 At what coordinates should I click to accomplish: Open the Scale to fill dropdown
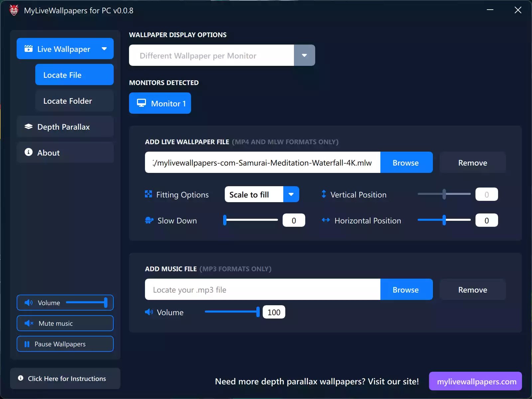tap(291, 195)
